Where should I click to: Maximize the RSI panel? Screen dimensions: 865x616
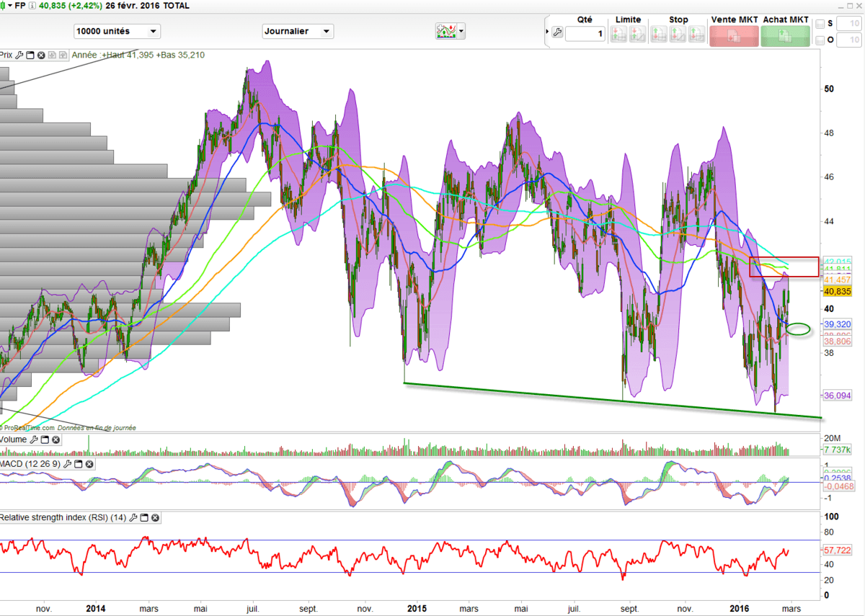(x=145, y=517)
